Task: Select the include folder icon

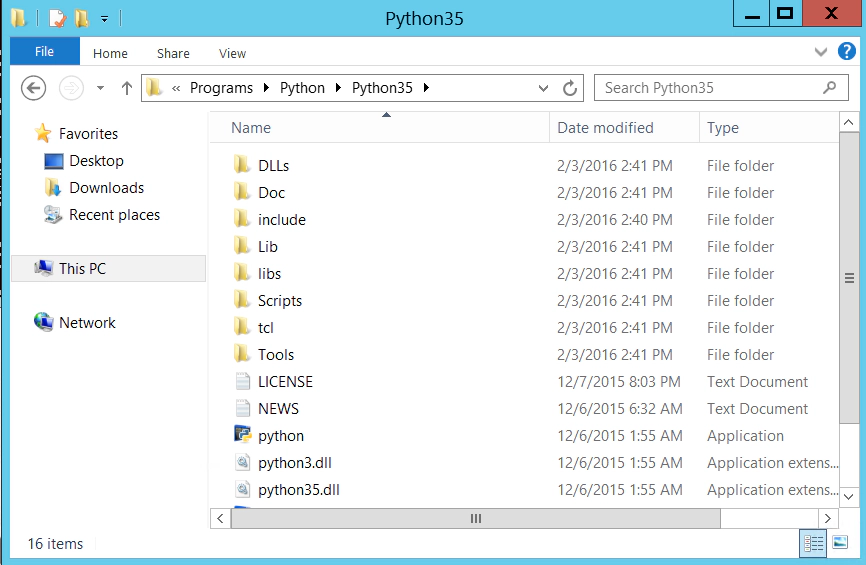Action: (x=241, y=219)
